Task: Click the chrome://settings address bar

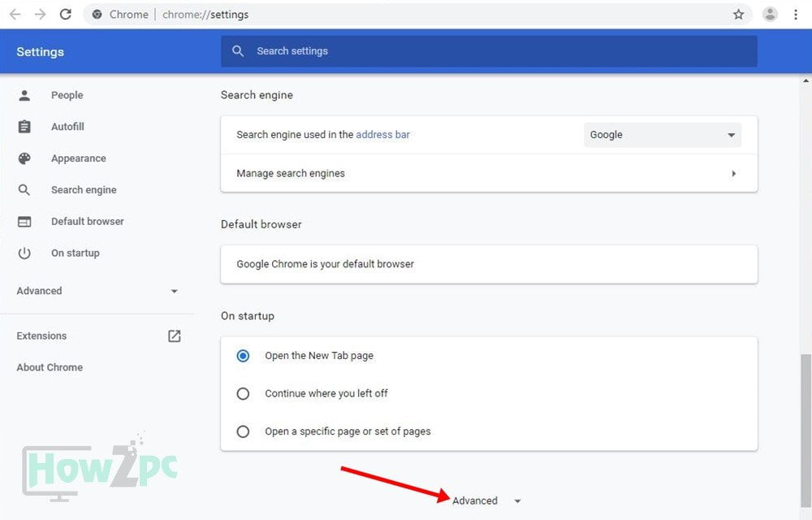Action: pyautogui.click(x=417, y=15)
